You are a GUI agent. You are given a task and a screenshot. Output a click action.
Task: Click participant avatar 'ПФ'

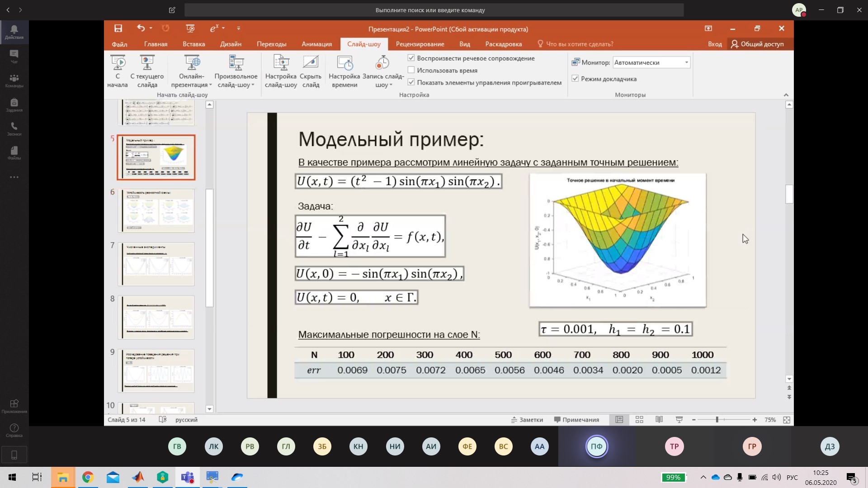pos(597,446)
